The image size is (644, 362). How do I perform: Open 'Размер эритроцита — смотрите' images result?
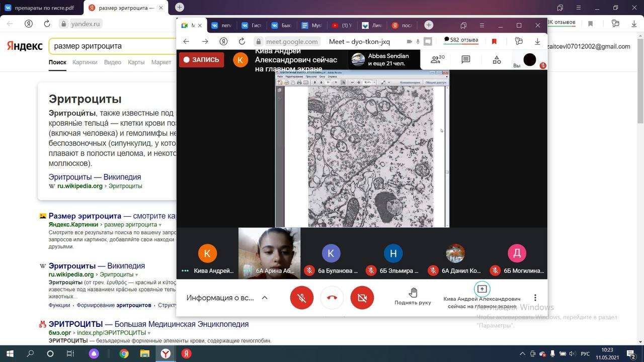coord(112,216)
